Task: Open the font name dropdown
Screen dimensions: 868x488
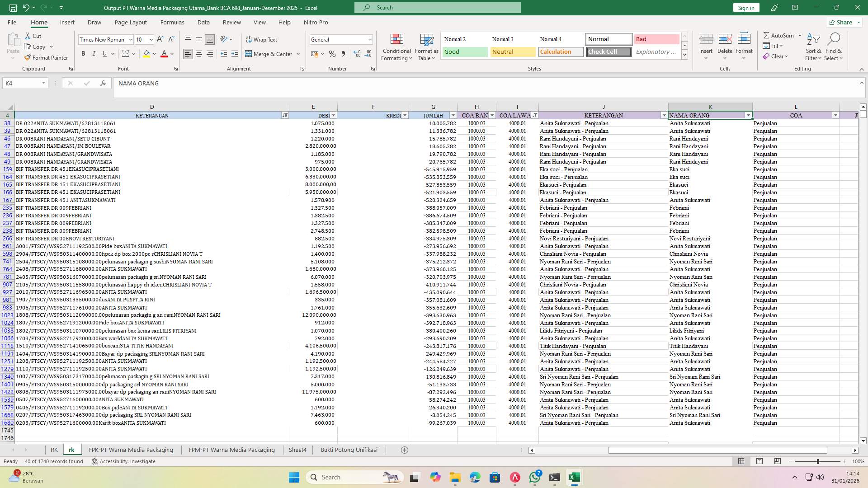Action: click(131, 39)
